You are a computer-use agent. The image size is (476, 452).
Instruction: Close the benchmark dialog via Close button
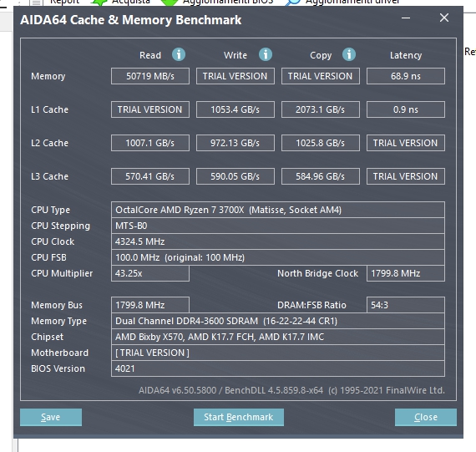pos(426,417)
